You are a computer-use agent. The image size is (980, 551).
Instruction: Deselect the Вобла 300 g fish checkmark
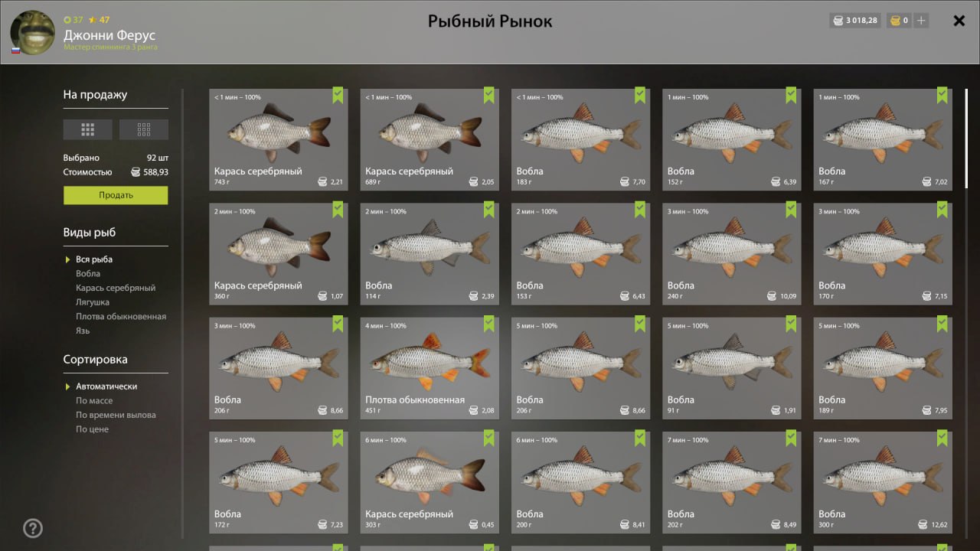942,439
